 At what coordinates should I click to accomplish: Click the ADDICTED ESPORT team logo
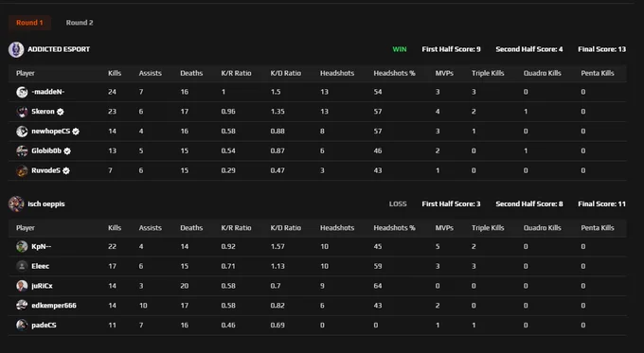(x=16, y=49)
